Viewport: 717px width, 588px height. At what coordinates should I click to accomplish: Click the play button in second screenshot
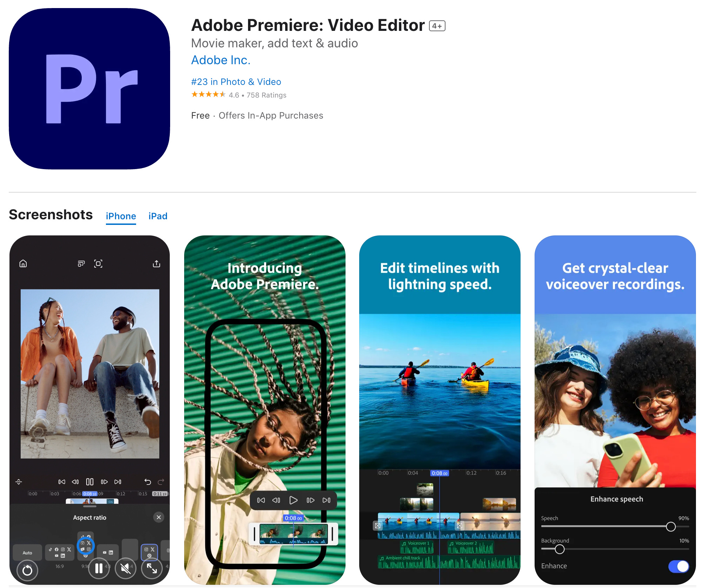coord(293,500)
